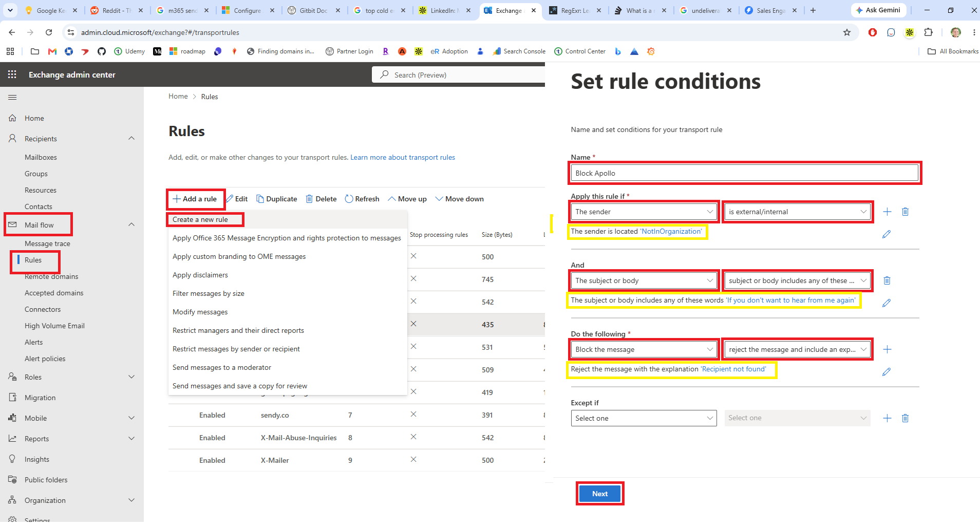This screenshot has width=980, height=526.
Task: Open 'is external/internal' dropdown
Action: 797,212
